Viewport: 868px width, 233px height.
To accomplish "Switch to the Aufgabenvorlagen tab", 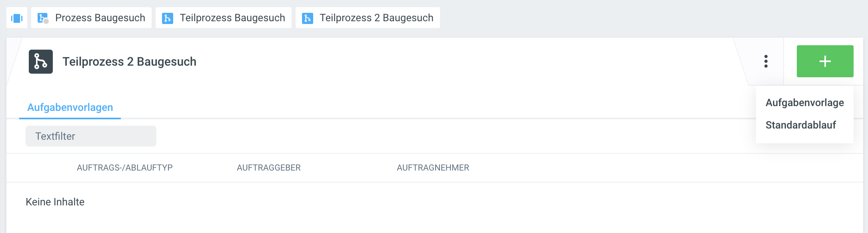I will click(70, 107).
